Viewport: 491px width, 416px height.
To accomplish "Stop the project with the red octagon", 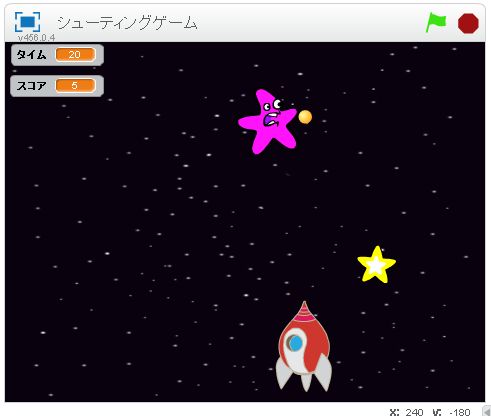I will click(x=468, y=23).
